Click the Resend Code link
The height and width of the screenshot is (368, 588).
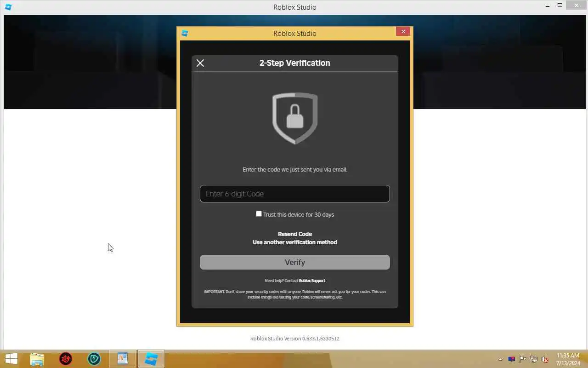pyautogui.click(x=294, y=234)
